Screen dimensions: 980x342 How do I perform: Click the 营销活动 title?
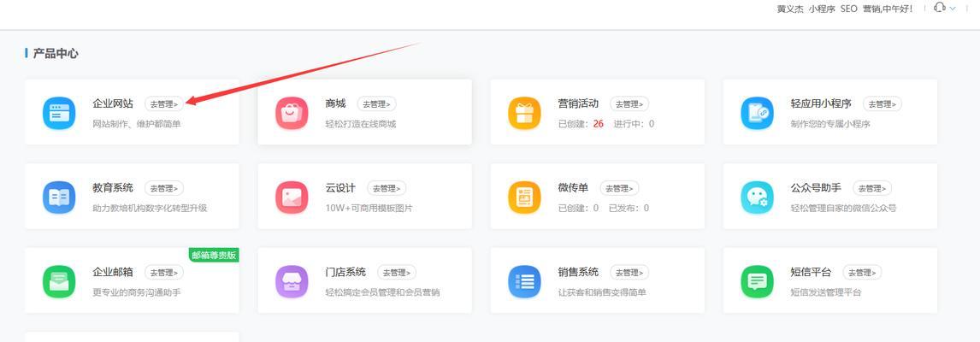[578, 103]
